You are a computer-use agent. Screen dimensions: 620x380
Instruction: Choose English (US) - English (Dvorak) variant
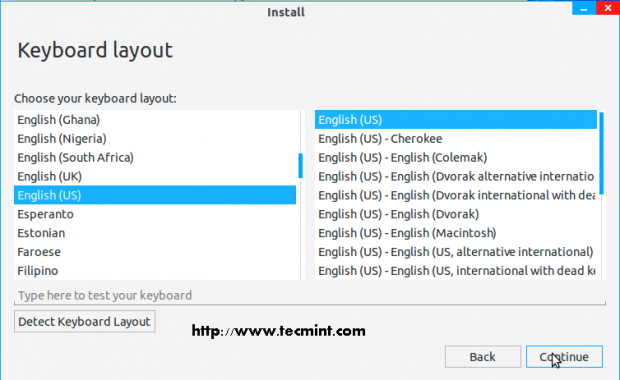pyautogui.click(x=456, y=214)
